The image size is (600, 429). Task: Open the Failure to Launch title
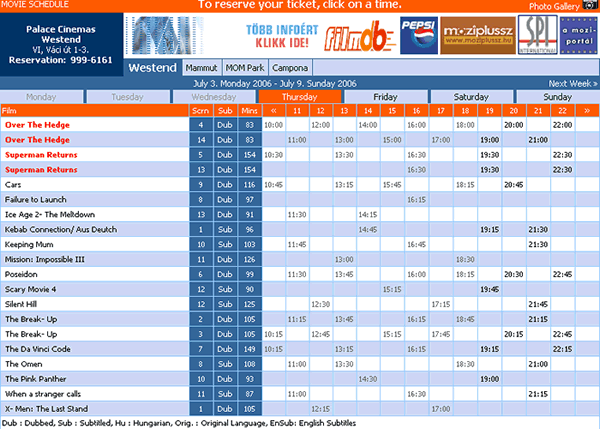coord(36,199)
